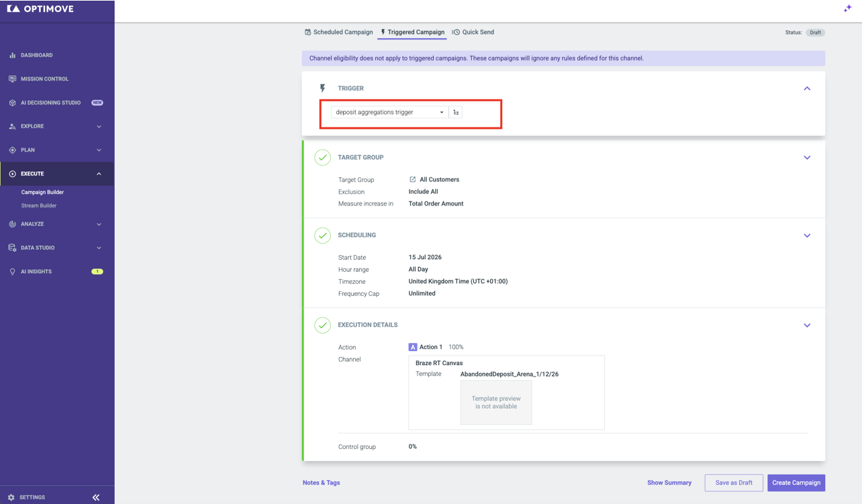The image size is (862, 504).
Task: Click the Draft status badge
Action: click(x=815, y=33)
